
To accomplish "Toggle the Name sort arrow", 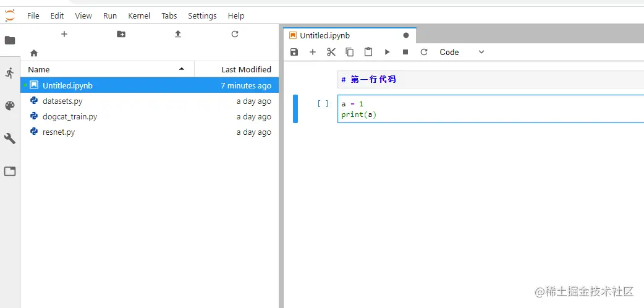I will 182,69.
